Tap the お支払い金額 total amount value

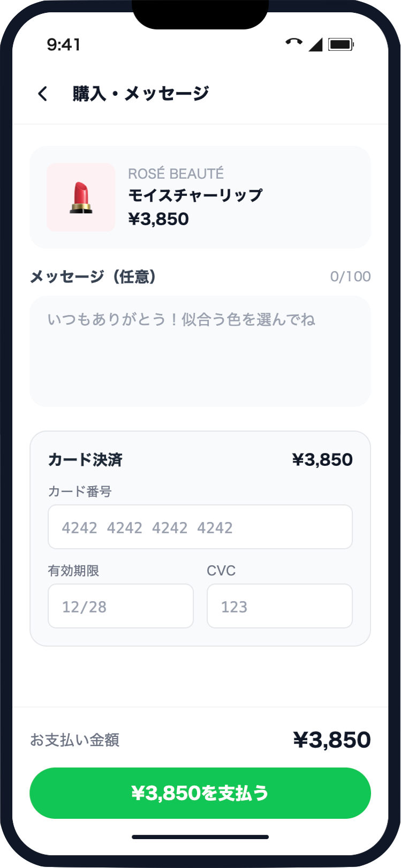click(x=332, y=740)
